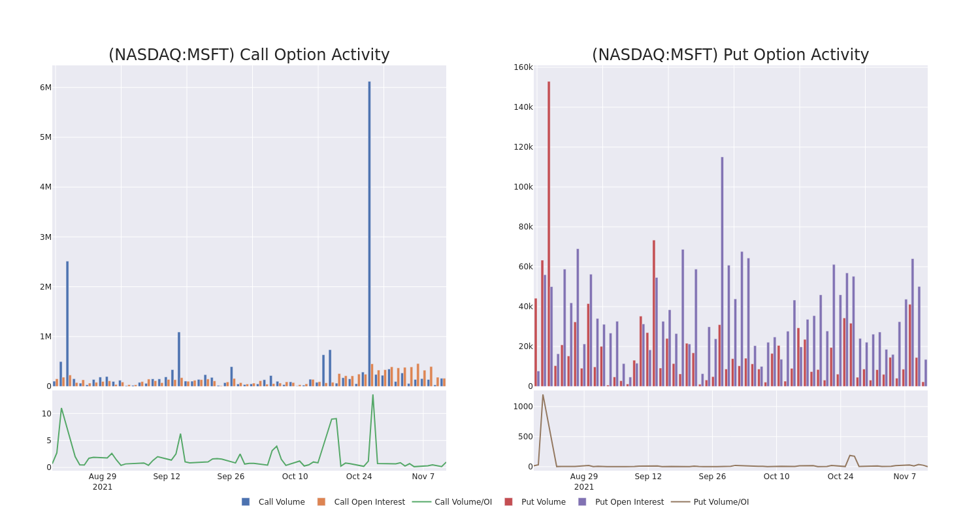Click the 100k label on put chart axis
980x523 pixels.
(523, 187)
